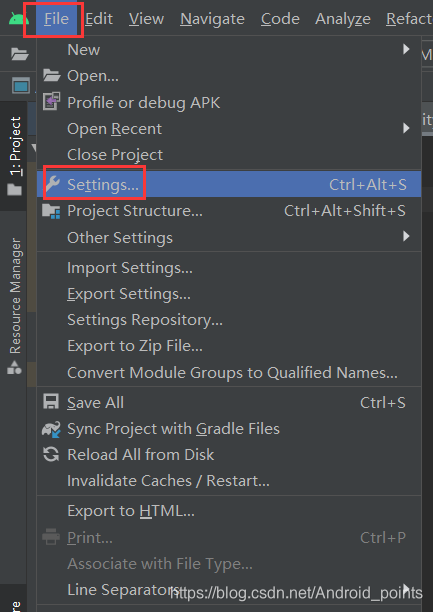Viewport: 433px width, 612px height.
Task: Click the Gradle sync elephant icon
Action: click(51, 429)
